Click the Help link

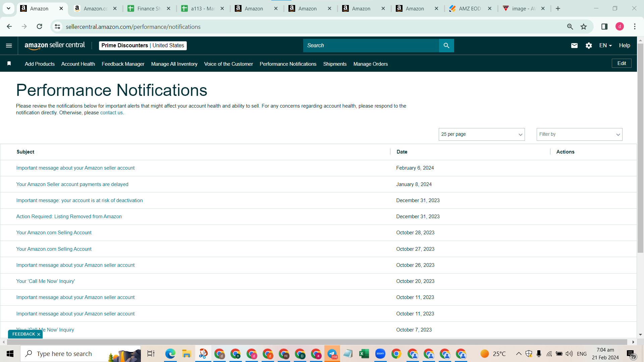625,46
